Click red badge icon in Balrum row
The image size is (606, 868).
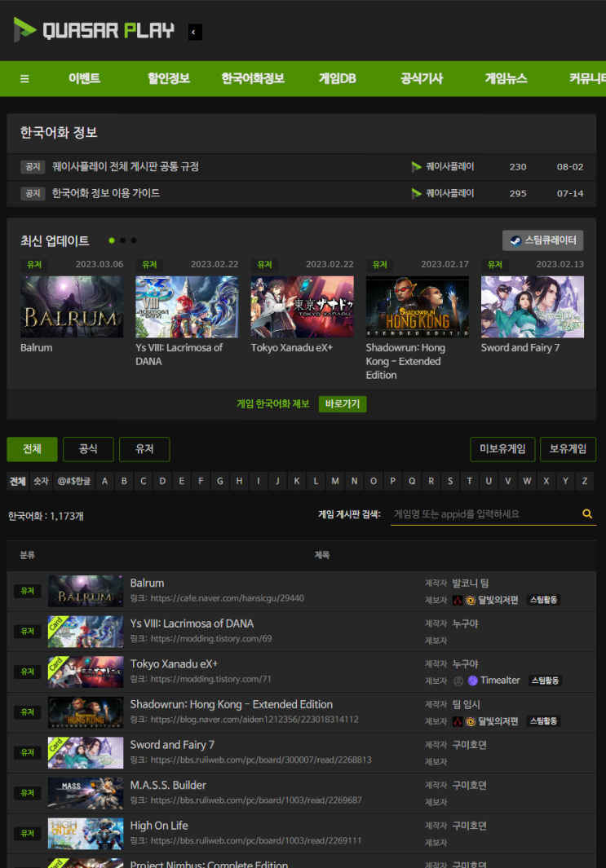(x=458, y=600)
